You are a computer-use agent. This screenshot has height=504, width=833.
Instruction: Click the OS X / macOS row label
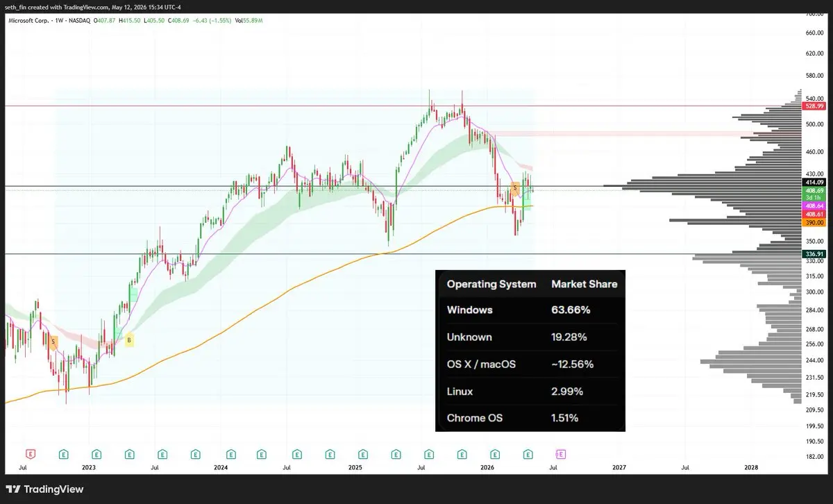481,364
